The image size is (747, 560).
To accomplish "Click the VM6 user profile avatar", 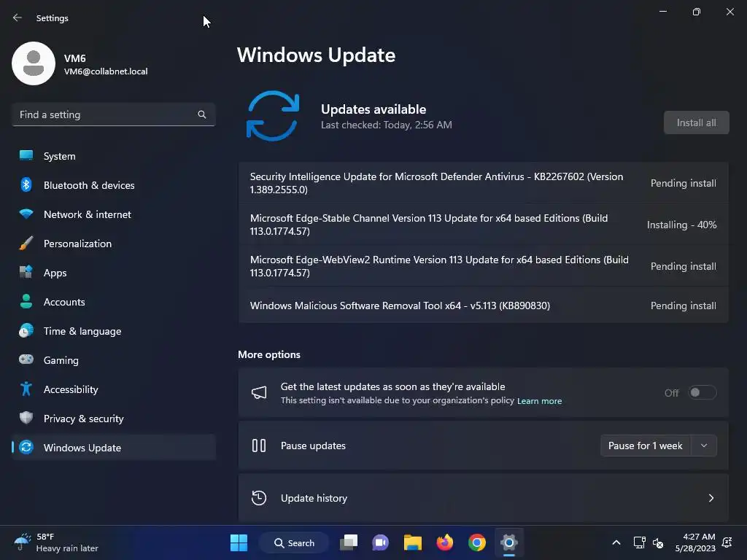I will tap(34, 63).
